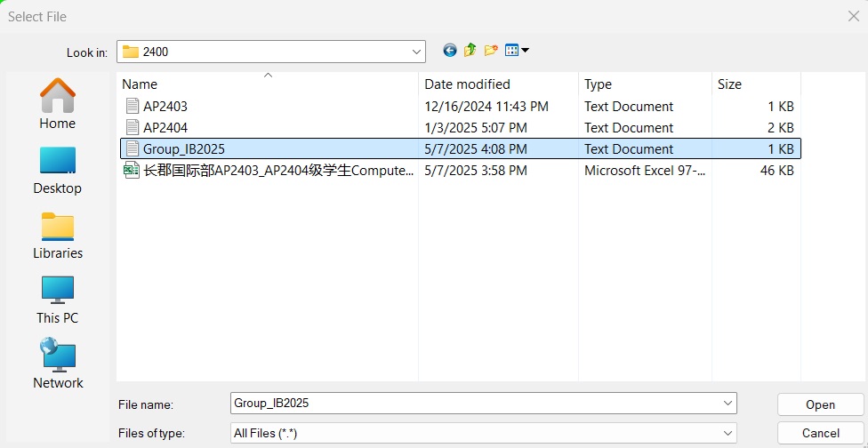Click Group_IB2025's Text Document type cell
The image size is (868, 448).
(x=629, y=149)
